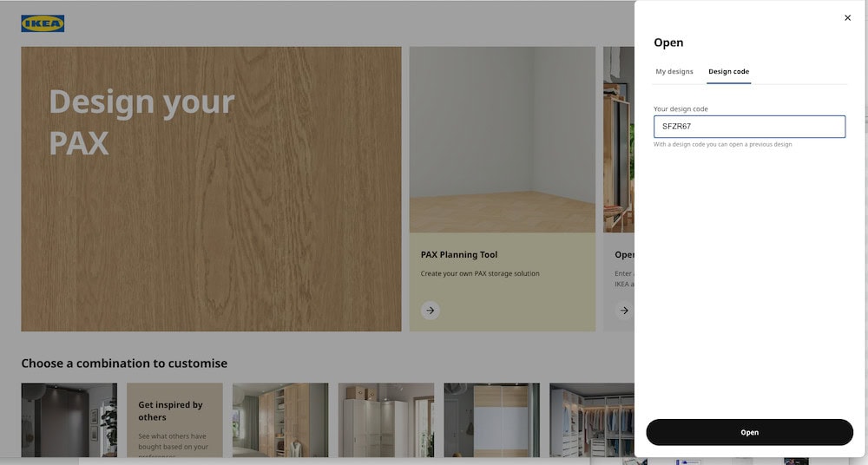Viewport: 868px width, 465px height.
Task: Open the dark wardrobe combination thumbnail
Action: point(69,420)
